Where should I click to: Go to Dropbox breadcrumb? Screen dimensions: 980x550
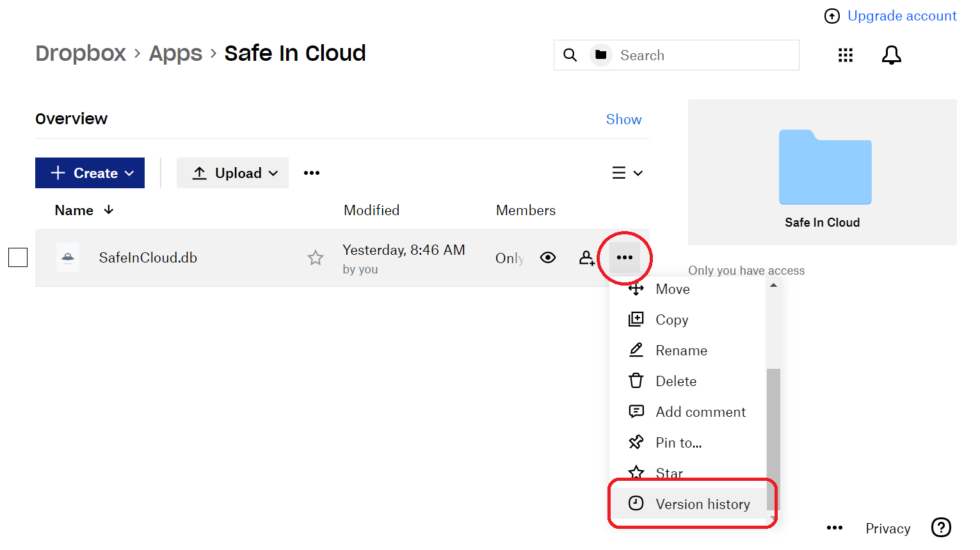(x=81, y=53)
